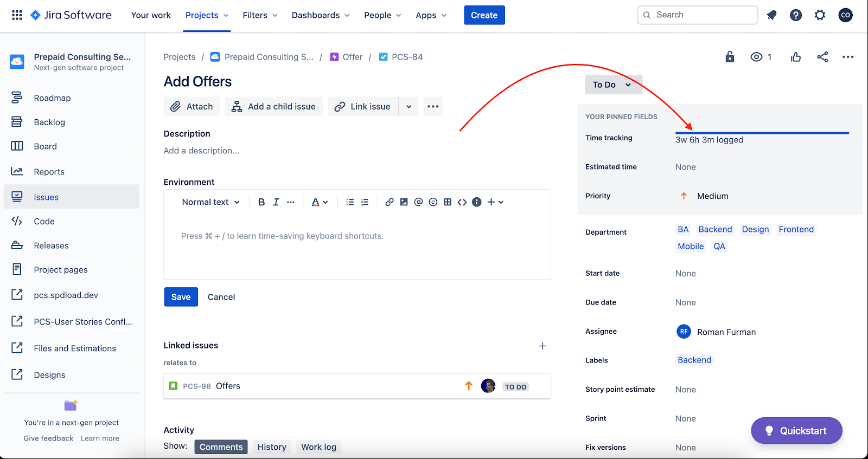The width and height of the screenshot is (868, 459).
Task: Go to Your work
Action: click(x=151, y=15)
